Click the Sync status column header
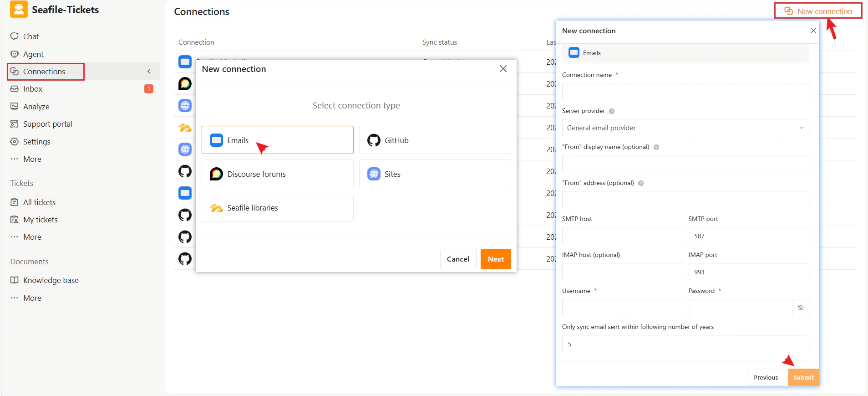868x396 pixels. point(439,42)
